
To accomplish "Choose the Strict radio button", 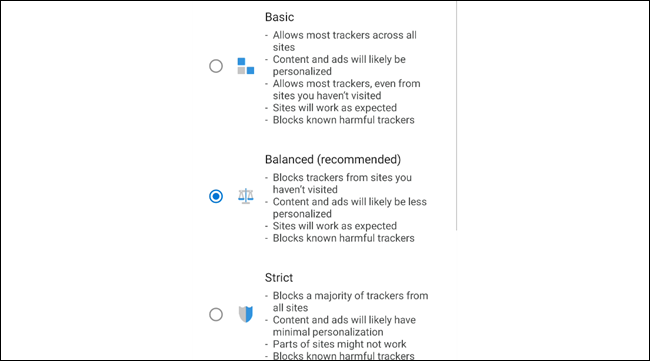I will (x=216, y=315).
